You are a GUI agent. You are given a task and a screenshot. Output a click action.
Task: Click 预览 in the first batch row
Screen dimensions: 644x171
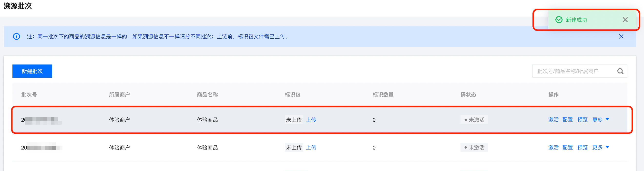582,120
